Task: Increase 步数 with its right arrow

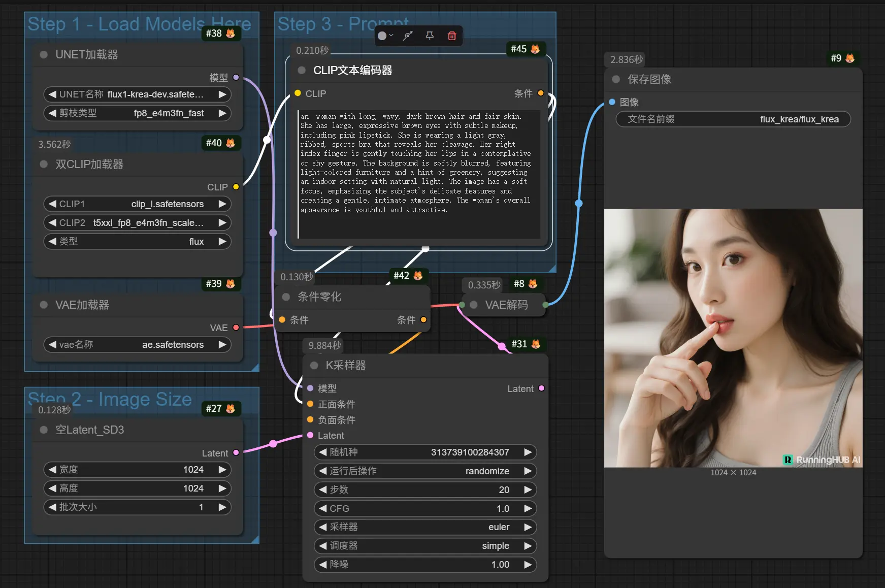Action: (528, 489)
